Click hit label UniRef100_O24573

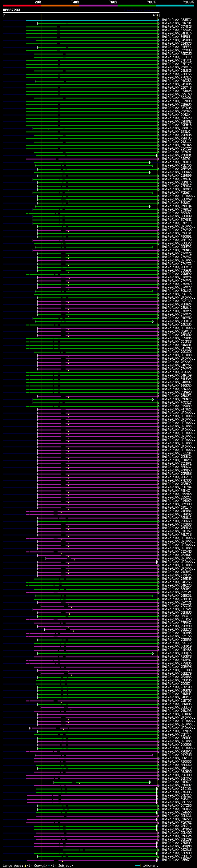[177, 43]
